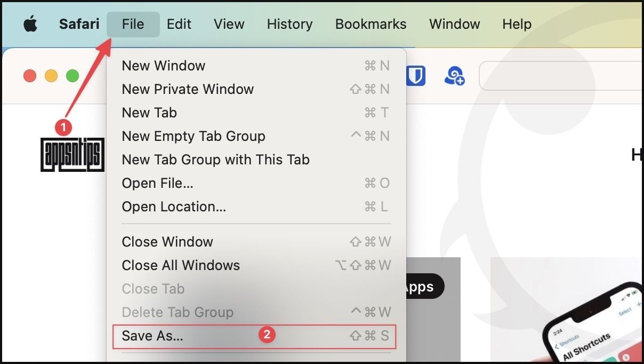
Task: Choose New Window from File menu
Action: pyautogui.click(x=164, y=66)
